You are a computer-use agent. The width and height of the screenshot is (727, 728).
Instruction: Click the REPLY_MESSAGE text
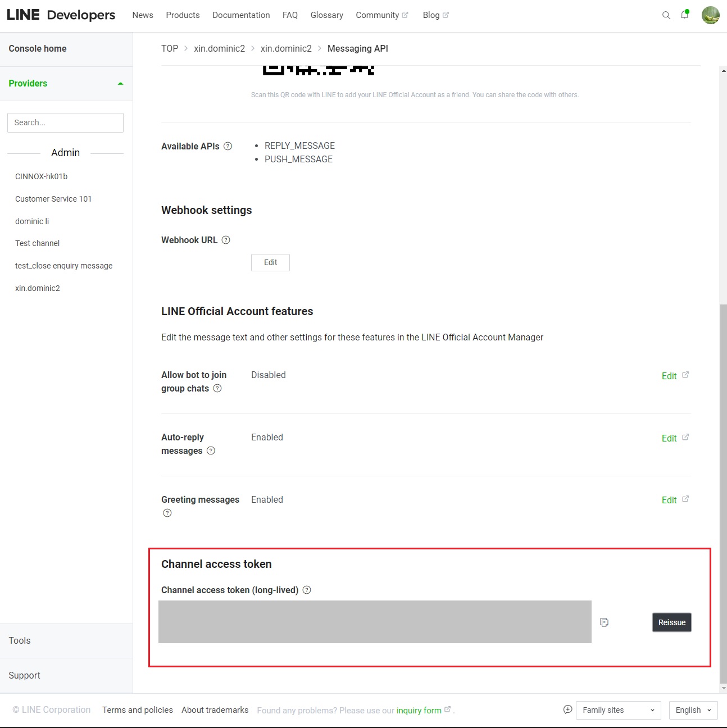299,145
